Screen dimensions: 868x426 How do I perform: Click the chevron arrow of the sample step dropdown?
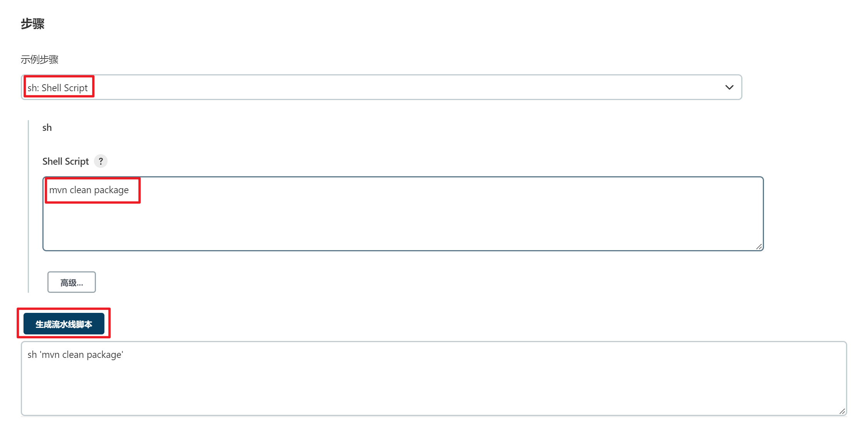coord(729,87)
